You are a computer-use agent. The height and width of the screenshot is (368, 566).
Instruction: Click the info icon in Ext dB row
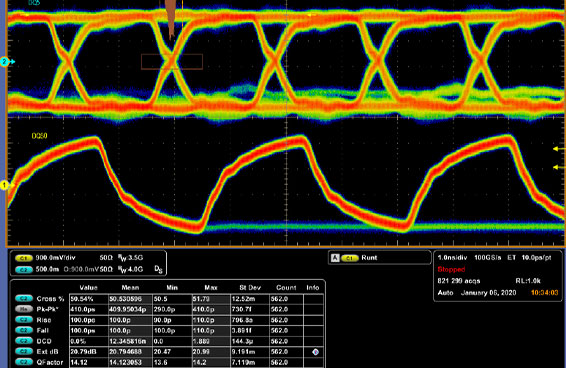click(315, 352)
